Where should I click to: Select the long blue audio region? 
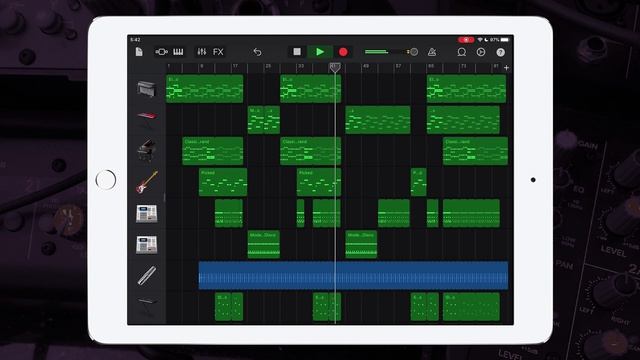point(353,276)
